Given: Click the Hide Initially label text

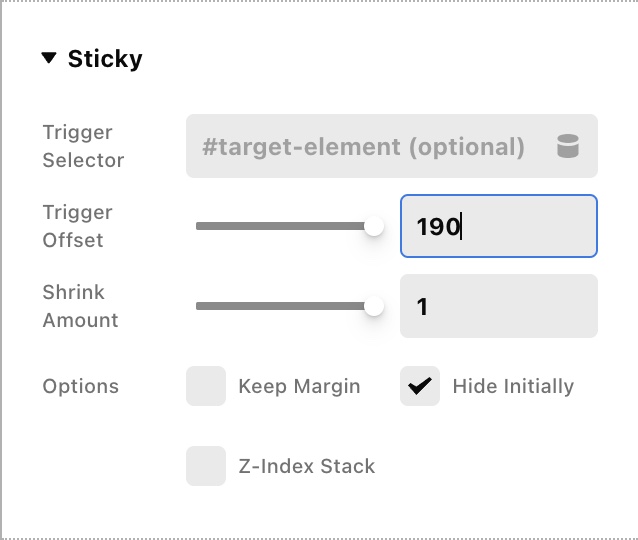Looking at the screenshot, I should pos(513,386).
